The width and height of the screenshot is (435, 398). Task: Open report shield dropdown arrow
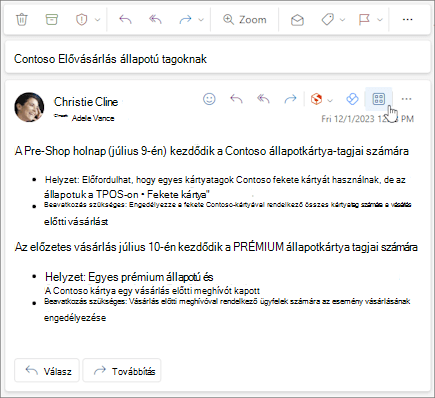[97, 20]
